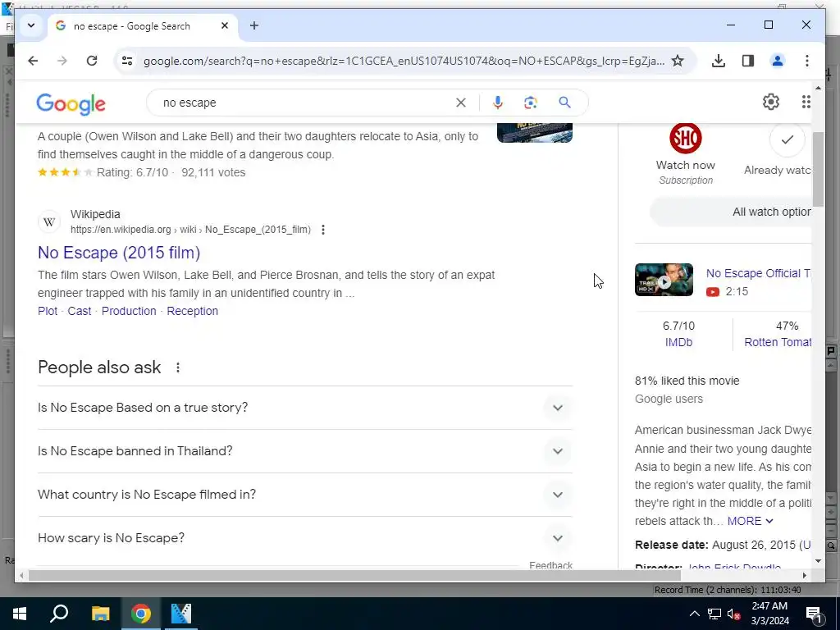Click the Chrome taskbar icon
This screenshot has height=630, width=840.
tap(140, 614)
